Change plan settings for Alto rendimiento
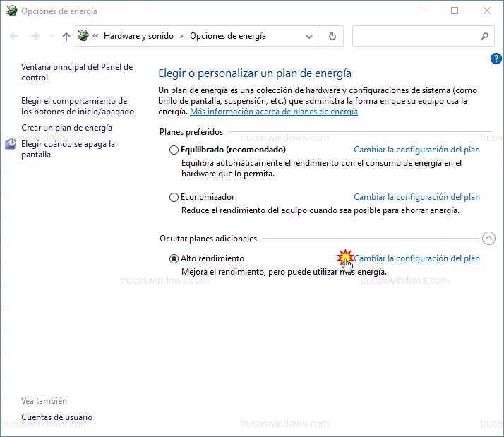 (x=416, y=258)
